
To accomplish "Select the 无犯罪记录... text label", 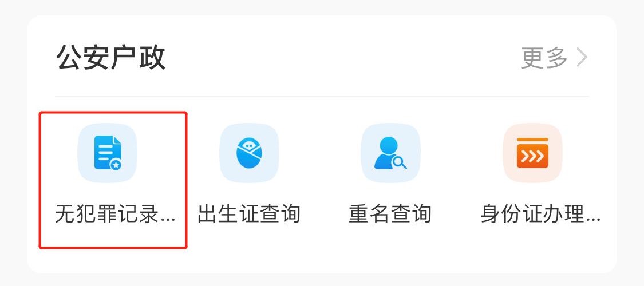I will pyautogui.click(x=115, y=214).
